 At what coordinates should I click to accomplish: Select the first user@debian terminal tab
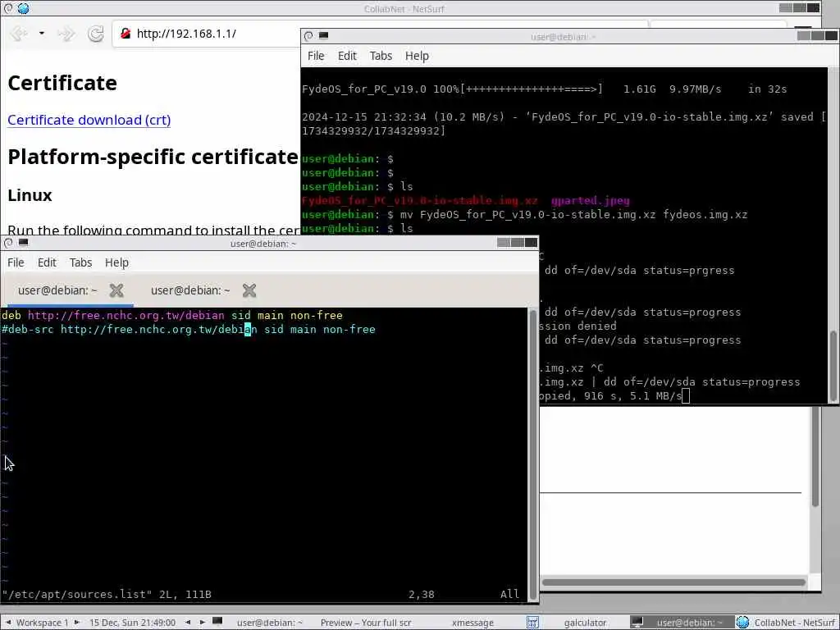coord(57,290)
